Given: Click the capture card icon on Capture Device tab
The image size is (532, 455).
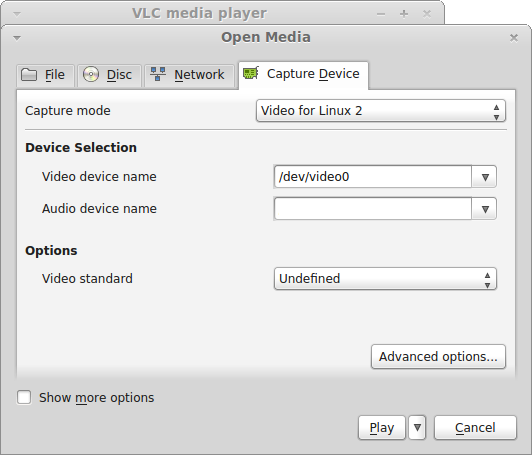Looking at the screenshot, I should click(251, 73).
